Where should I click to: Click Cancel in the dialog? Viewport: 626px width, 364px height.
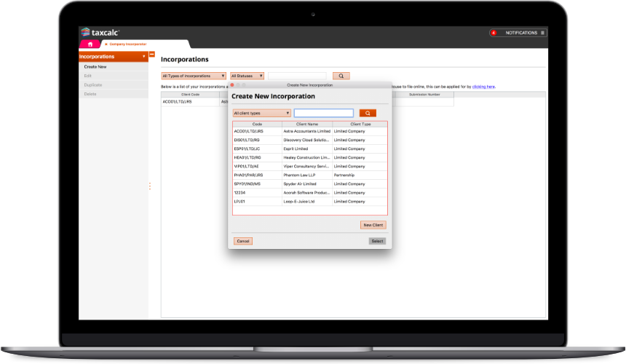[x=242, y=241]
